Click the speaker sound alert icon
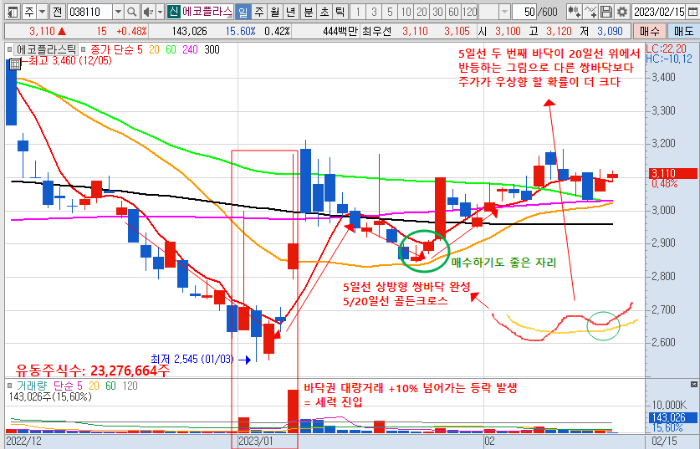The height and width of the screenshot is (449, 700). (149, 12)
